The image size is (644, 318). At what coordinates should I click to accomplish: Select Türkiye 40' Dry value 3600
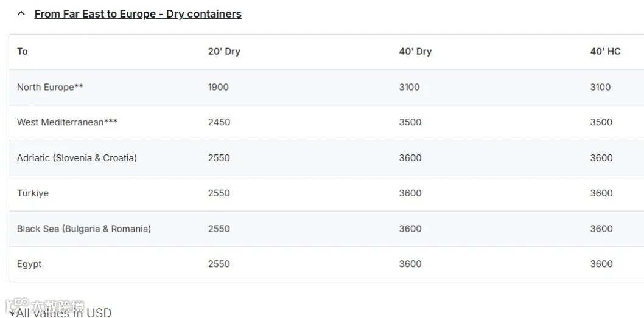(410, 193)
